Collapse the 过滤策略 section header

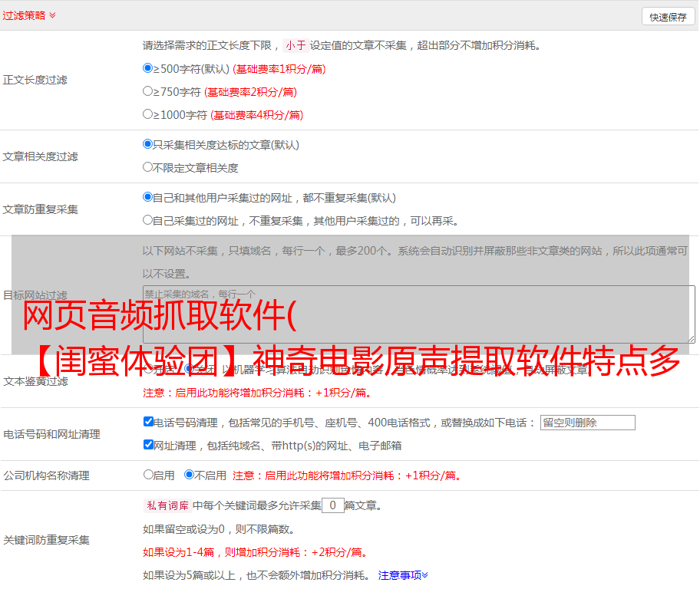[x=29, y=15]
